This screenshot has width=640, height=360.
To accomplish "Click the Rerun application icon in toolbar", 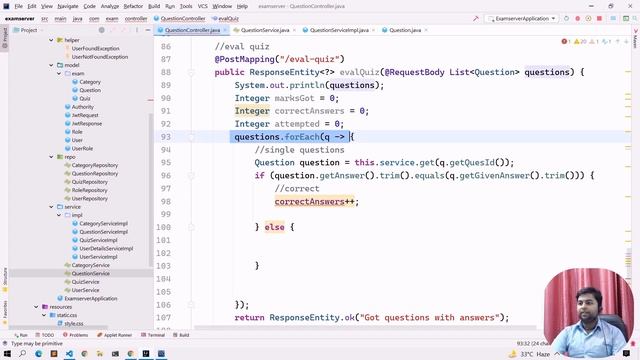I will pos(567,19).
